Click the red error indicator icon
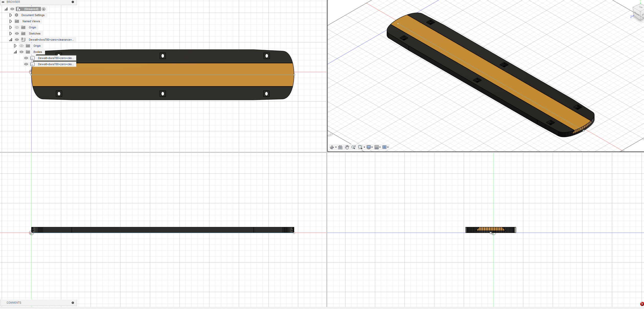Image resolution: width=644 pixels, height=309 pixels. click(642, 304)
